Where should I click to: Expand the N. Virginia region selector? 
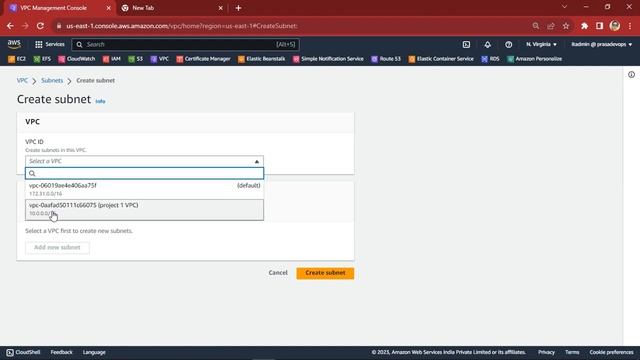tap(541, 44)
